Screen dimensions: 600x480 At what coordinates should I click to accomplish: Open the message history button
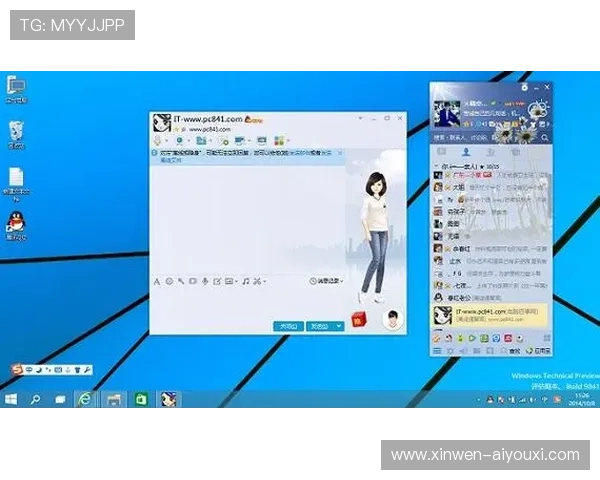tap(326, 281)
